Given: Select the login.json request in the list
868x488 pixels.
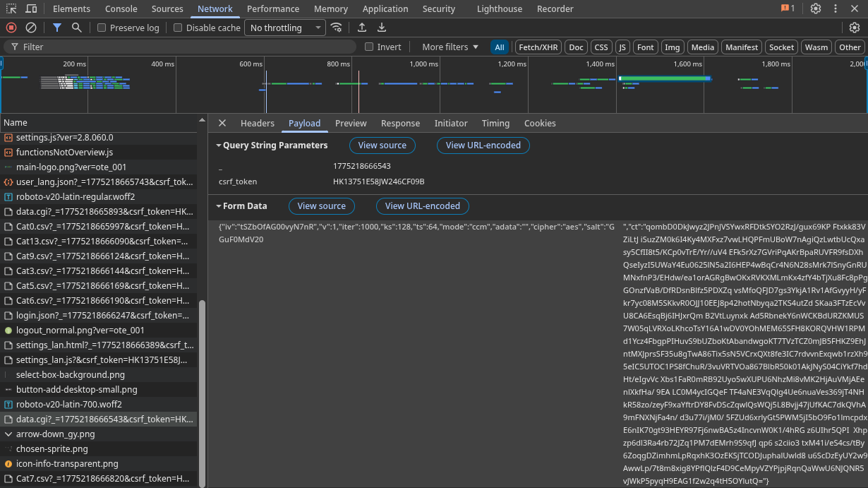Looking at the screenshot, I should pos(99,315).
